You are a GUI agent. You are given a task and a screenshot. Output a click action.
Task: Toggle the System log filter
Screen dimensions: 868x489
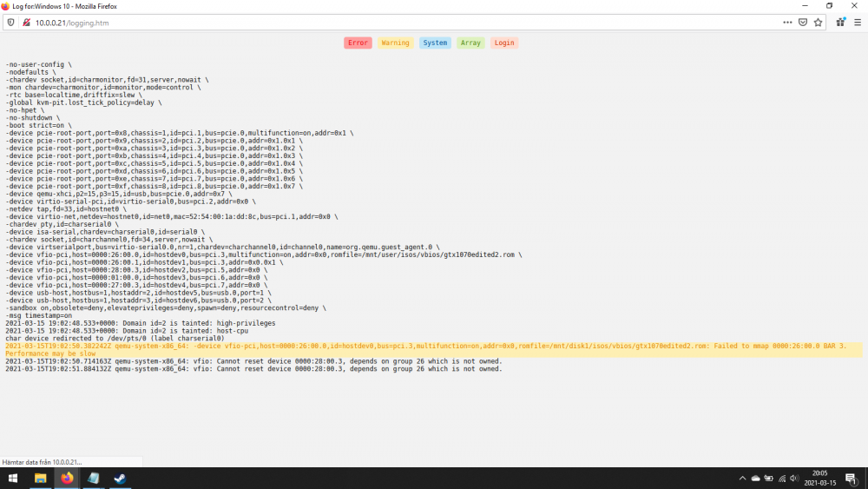pos(435,43)
